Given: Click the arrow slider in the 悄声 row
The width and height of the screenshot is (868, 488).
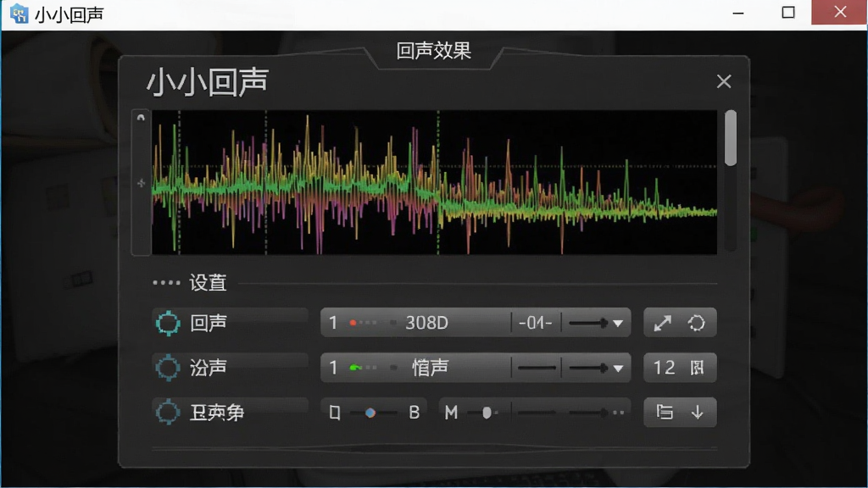Looking at the screenshot, I should point(588,368).
